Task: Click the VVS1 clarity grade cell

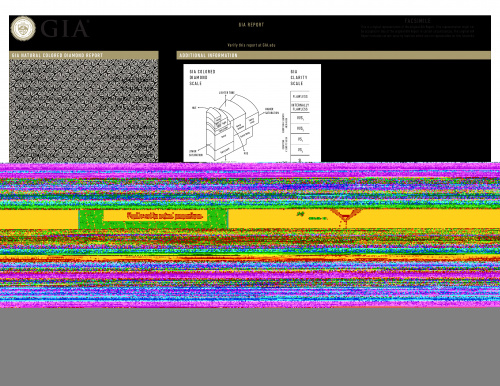Action: tap(300, 118)
